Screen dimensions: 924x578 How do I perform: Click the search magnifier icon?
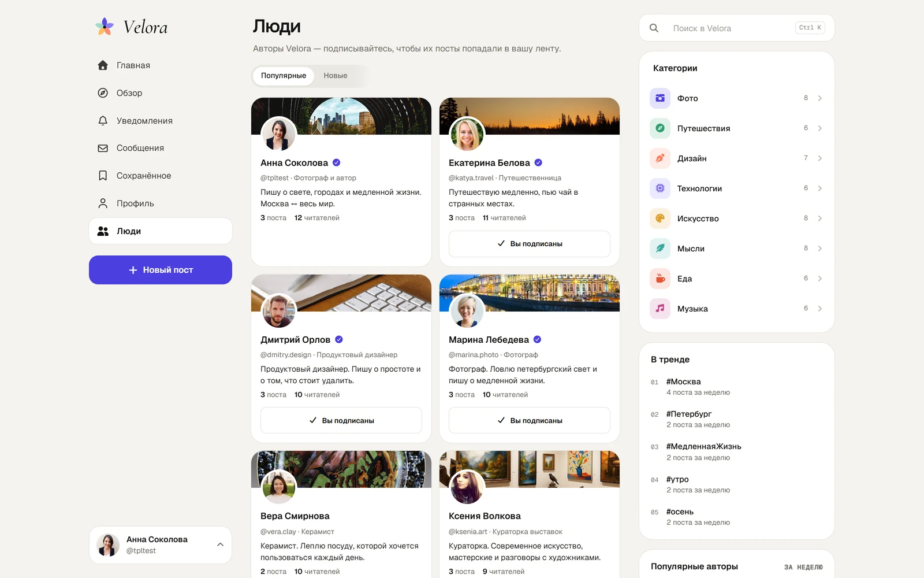(654, 28)
